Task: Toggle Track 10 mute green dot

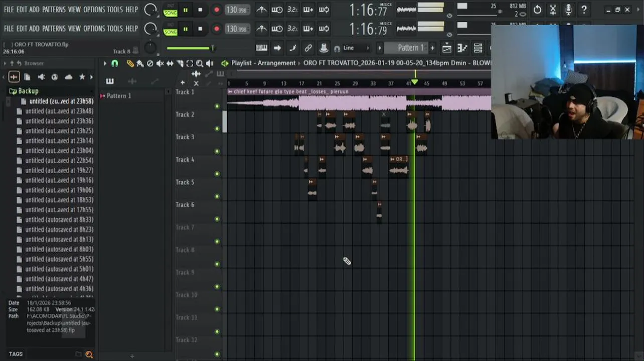Action: 217,309
